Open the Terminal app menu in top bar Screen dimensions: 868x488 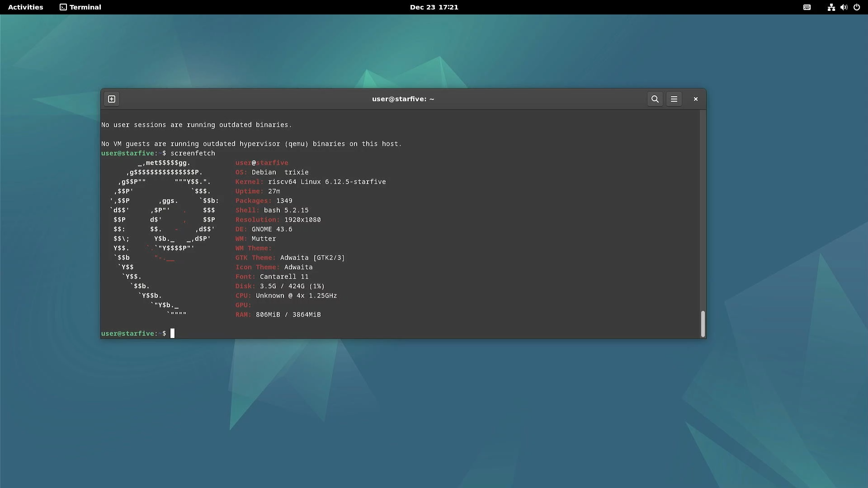click(80, 7)
